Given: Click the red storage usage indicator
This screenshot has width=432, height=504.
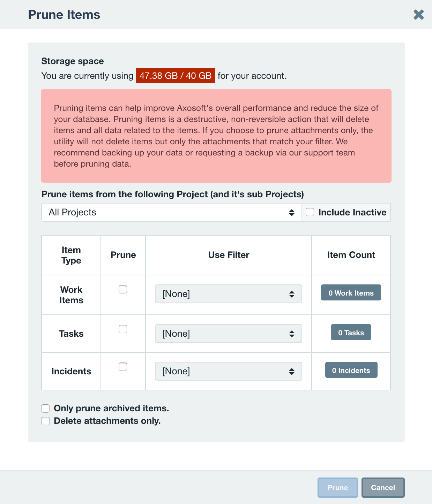Looking at the screenshot, I should click(x=176, y=76).
